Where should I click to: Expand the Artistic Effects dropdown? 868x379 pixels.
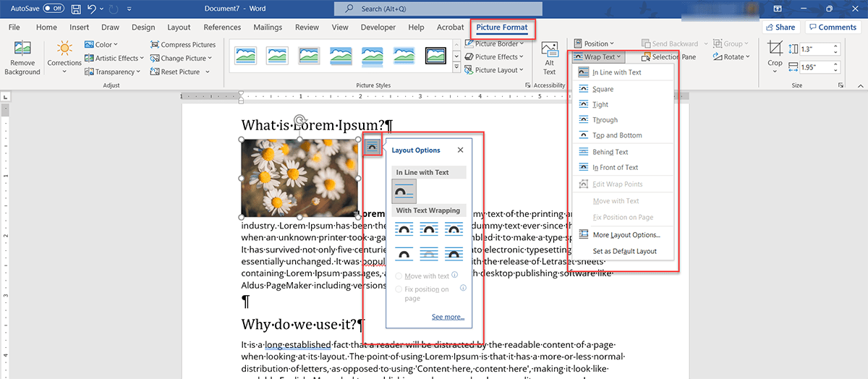tap(114, 58)
